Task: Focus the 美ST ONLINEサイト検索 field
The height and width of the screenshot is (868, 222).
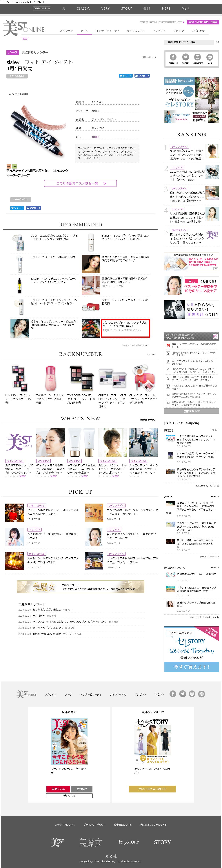Action: (x=189, y=42)
